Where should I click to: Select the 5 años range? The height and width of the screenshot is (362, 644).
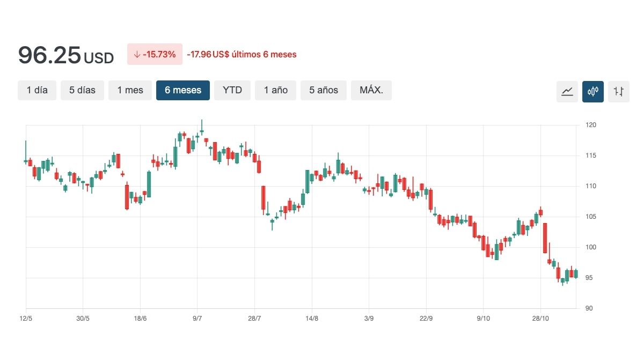[x=324, y=90]
